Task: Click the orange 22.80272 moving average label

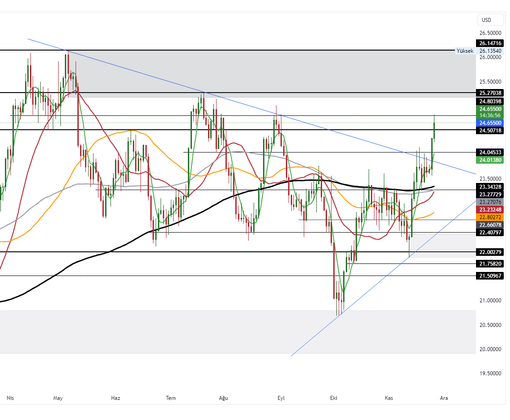Action: tap(490, 217)
